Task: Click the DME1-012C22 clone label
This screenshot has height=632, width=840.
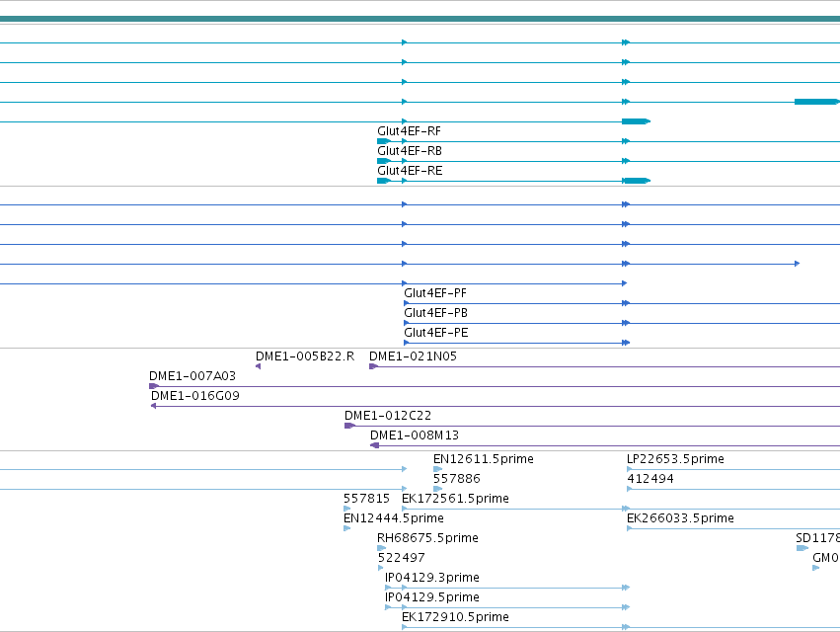Action: (388, 416)
